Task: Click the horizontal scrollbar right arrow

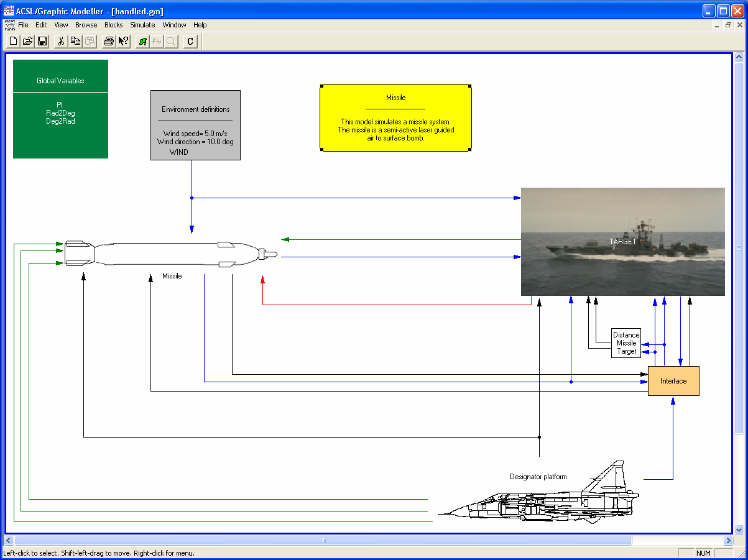Action: [728, 540]
